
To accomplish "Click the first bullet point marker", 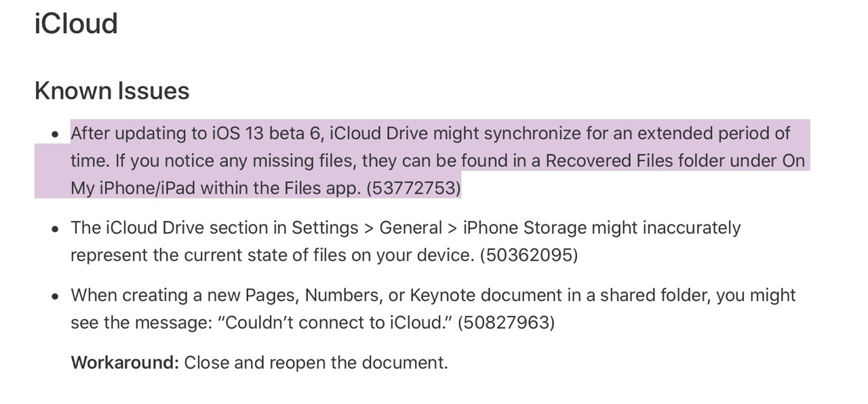I will point(56,134).
